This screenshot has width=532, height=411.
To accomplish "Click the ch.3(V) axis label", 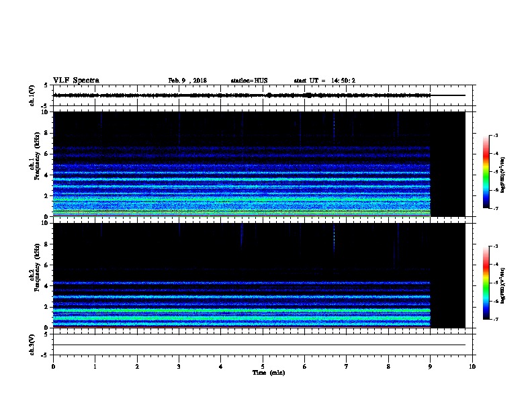I will tap(32, 345).
